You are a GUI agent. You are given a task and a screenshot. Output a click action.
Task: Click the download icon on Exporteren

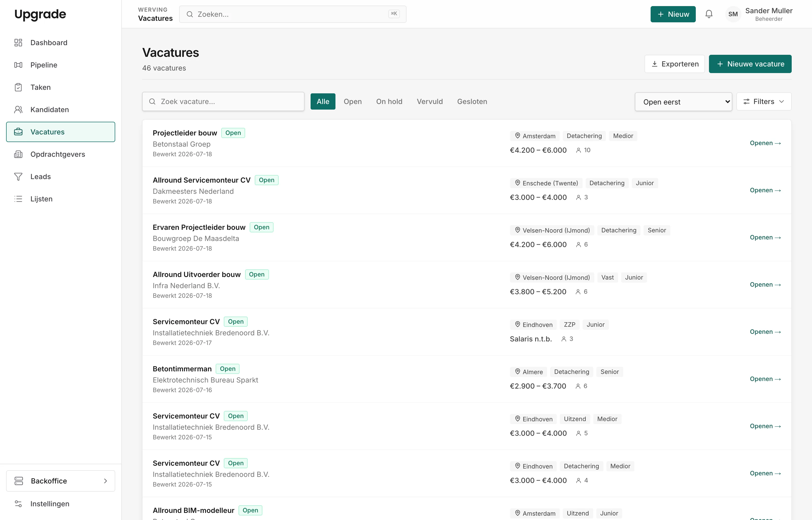click(x=655, y=64)
